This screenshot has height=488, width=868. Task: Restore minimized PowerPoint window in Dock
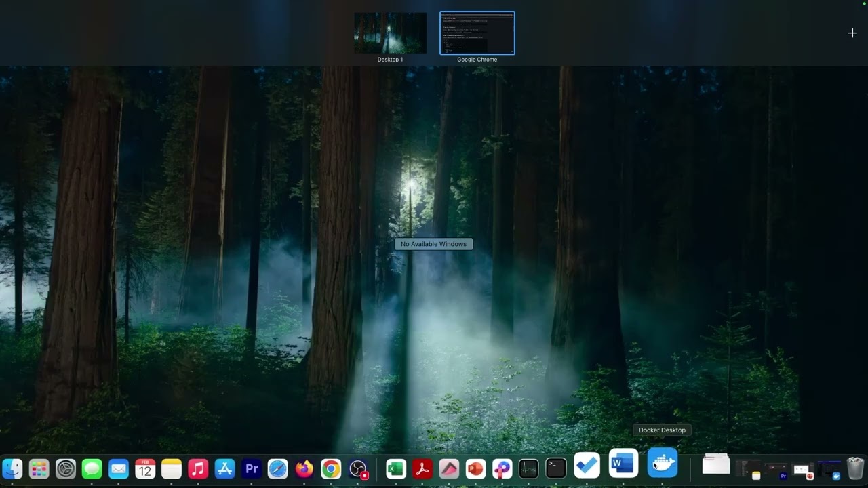tap(803, 470)
